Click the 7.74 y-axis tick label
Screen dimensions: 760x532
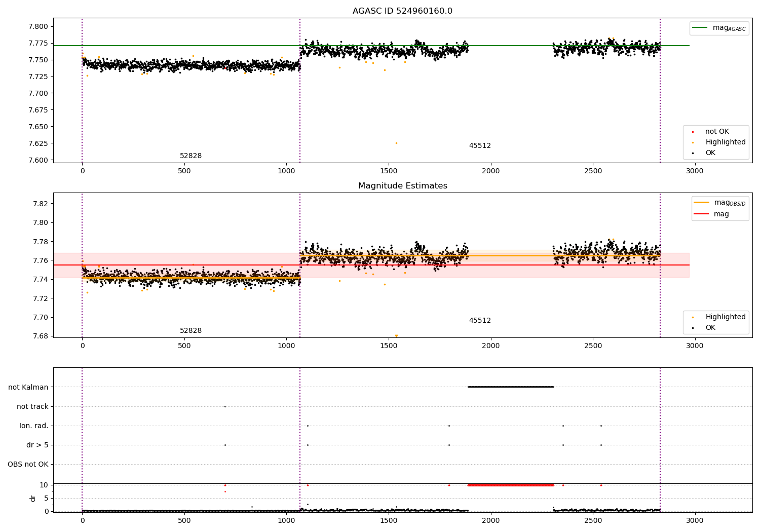pos(40,279)
